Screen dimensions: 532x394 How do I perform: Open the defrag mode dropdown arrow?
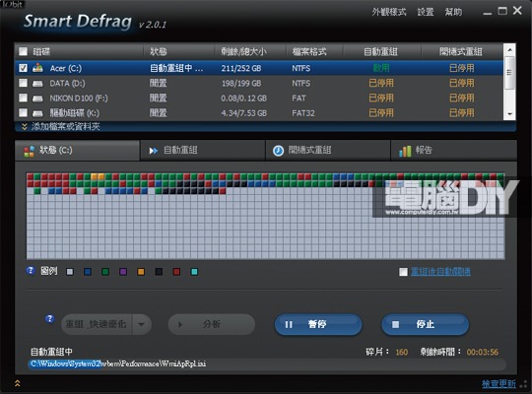click(x=141, y=324)
